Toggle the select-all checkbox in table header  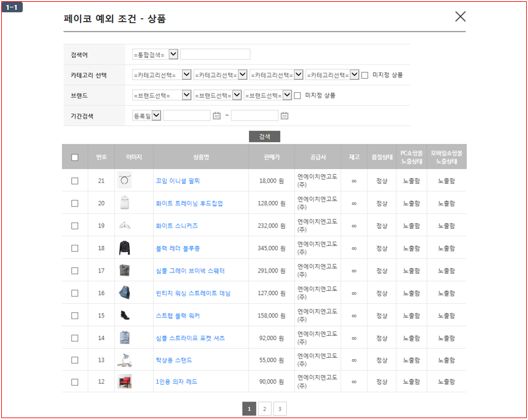(x=75, y=157)
